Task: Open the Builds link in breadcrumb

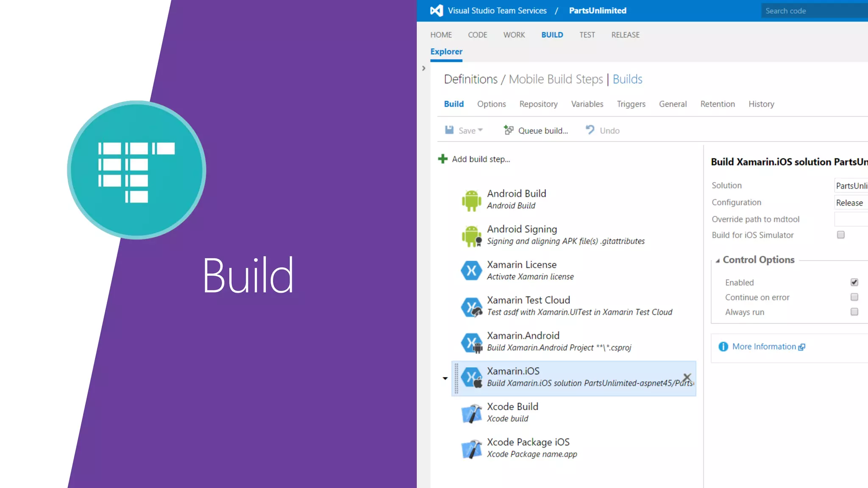Action: click(627, 79)
